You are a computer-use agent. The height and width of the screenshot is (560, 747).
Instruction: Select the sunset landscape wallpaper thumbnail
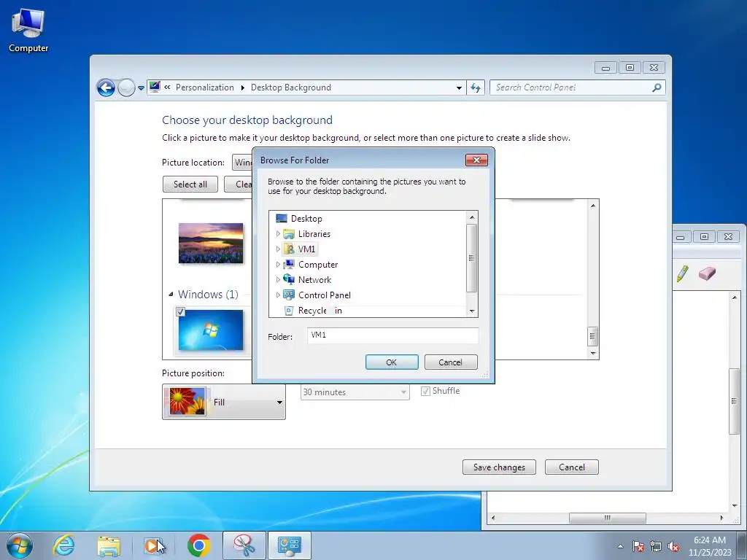click(x=211, y=244)
